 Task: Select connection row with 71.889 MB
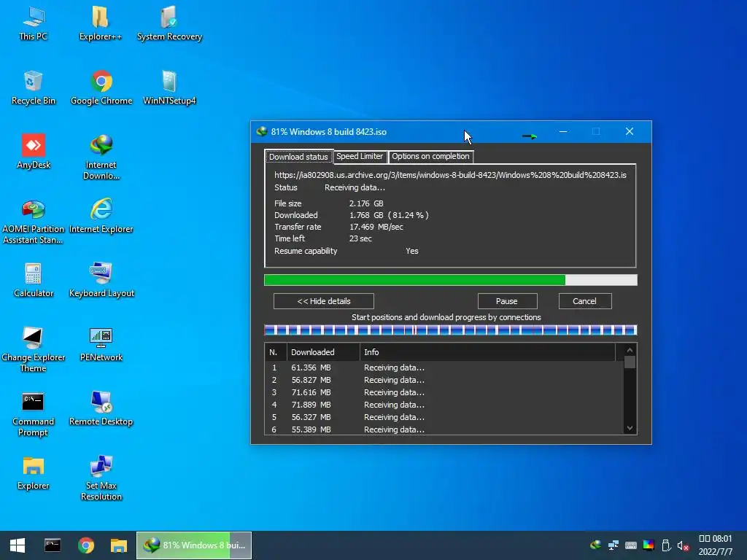pos(444,405)
